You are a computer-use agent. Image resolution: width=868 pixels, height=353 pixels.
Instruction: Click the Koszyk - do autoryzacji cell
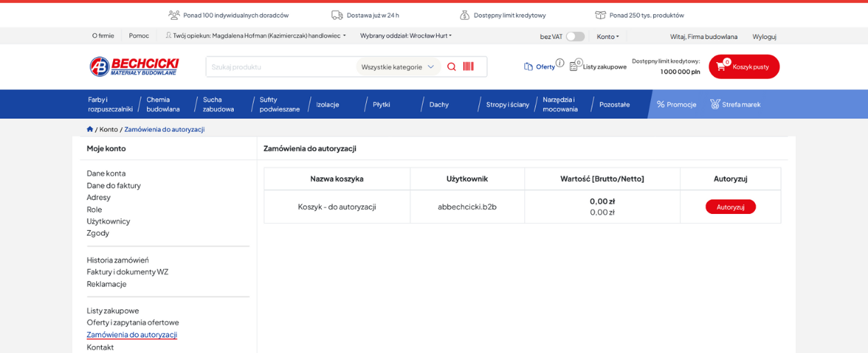coord(337,207)
